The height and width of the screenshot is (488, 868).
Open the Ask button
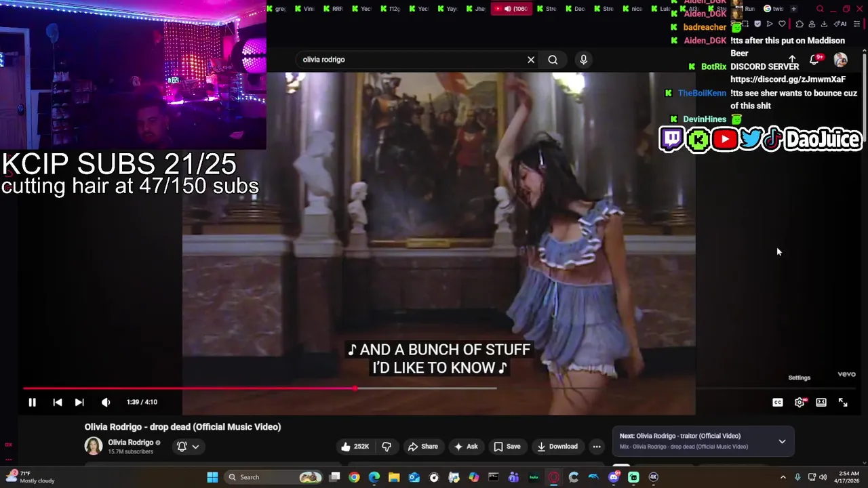click(x=466, y=446)
